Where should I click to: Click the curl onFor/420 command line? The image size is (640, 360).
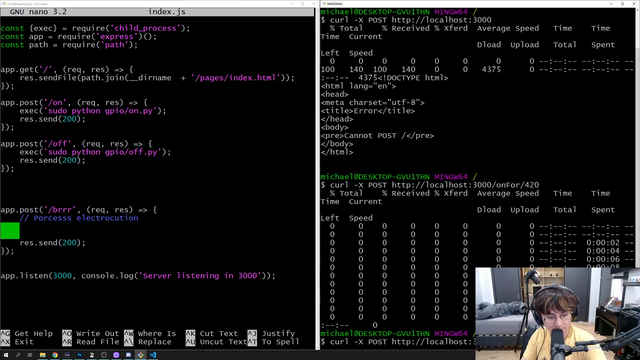(430, 185)
